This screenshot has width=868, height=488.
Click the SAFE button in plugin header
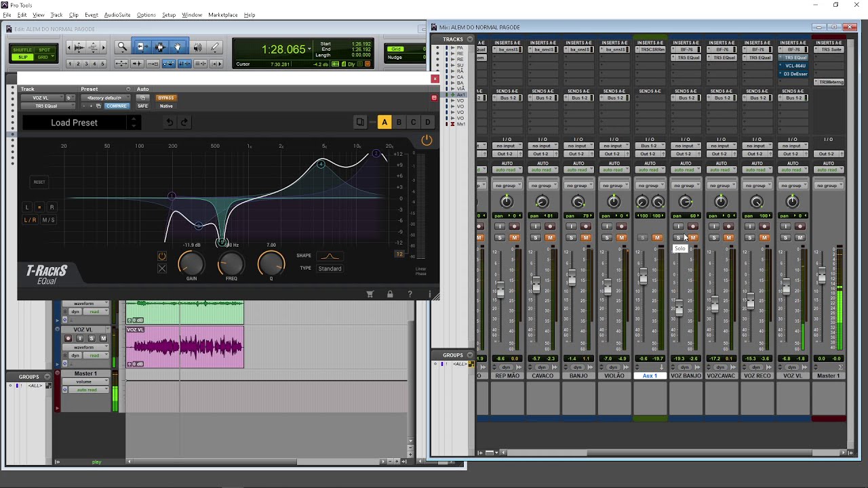(x=142, y=106)
